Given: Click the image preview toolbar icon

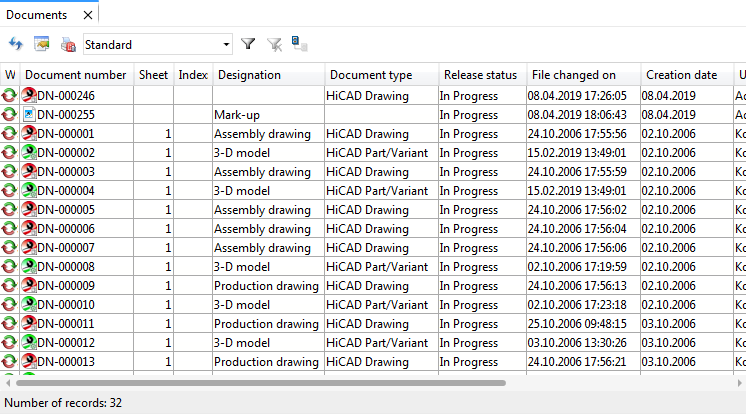Looking at the screenshot, I should pyautogui.click(x=42, y=44).
